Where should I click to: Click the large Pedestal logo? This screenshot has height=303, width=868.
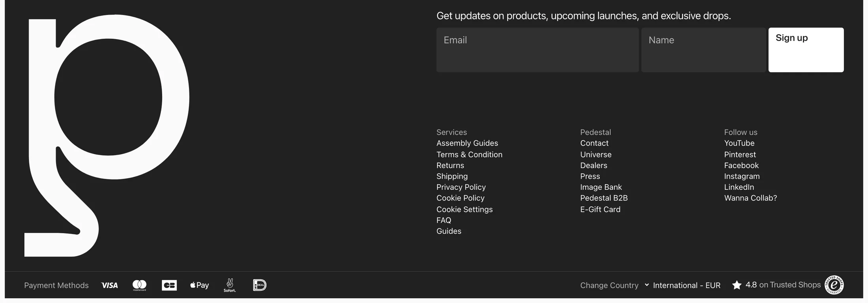[107, 136]
